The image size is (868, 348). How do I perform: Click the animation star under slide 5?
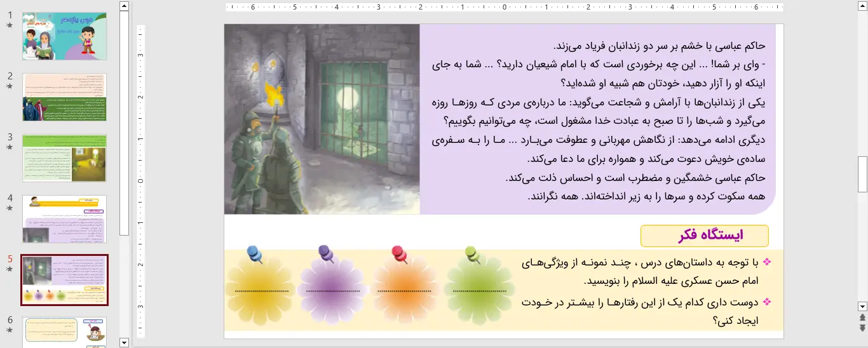click(x=10, y=269)
